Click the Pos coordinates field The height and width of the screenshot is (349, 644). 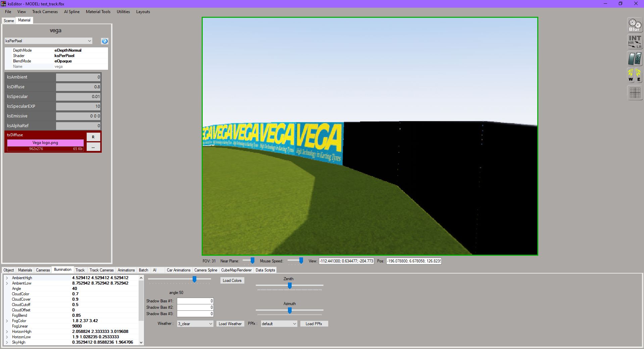coord(414,261)
